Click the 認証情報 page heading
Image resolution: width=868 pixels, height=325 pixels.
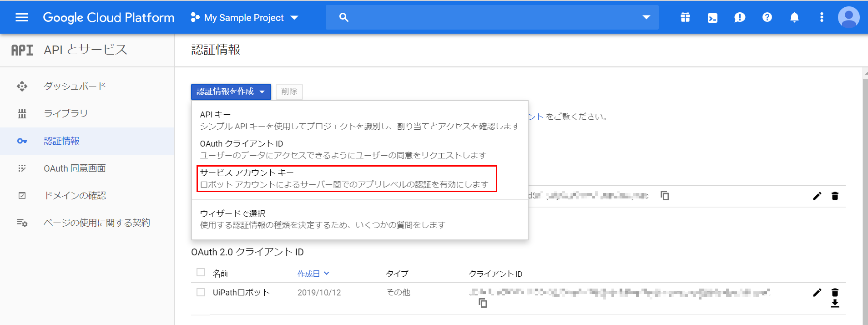pos(216,49)
